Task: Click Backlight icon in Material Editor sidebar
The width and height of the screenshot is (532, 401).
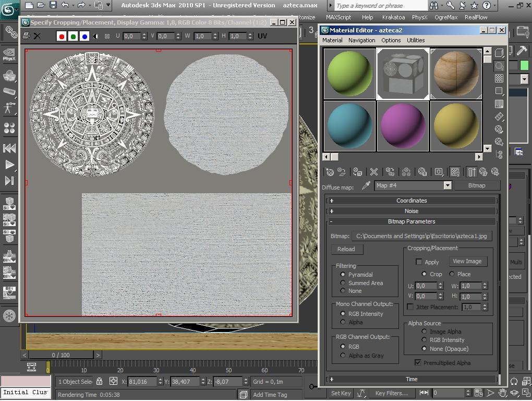Action: coord(499,66)
